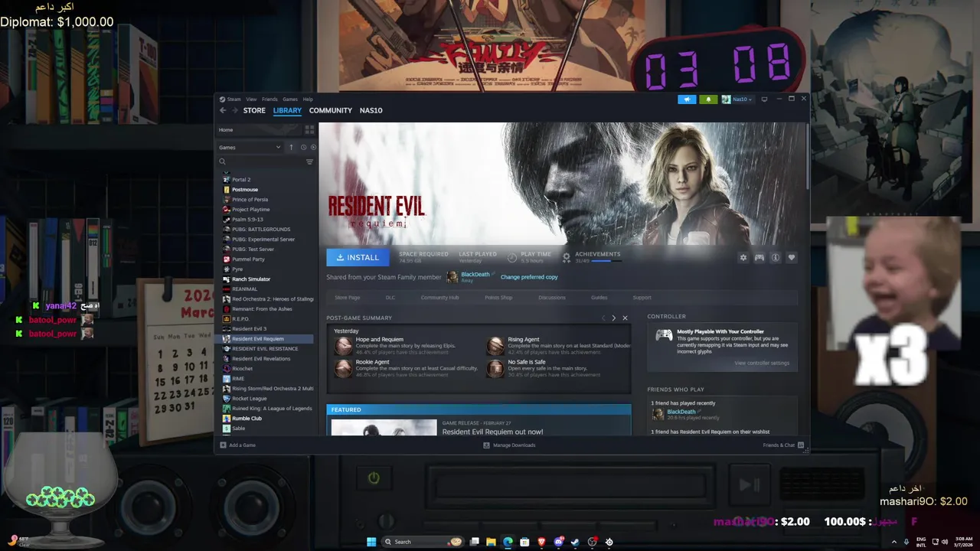Open the Points Shop tab
Viewport: 980px width, 551px height.
pos(498,297)
